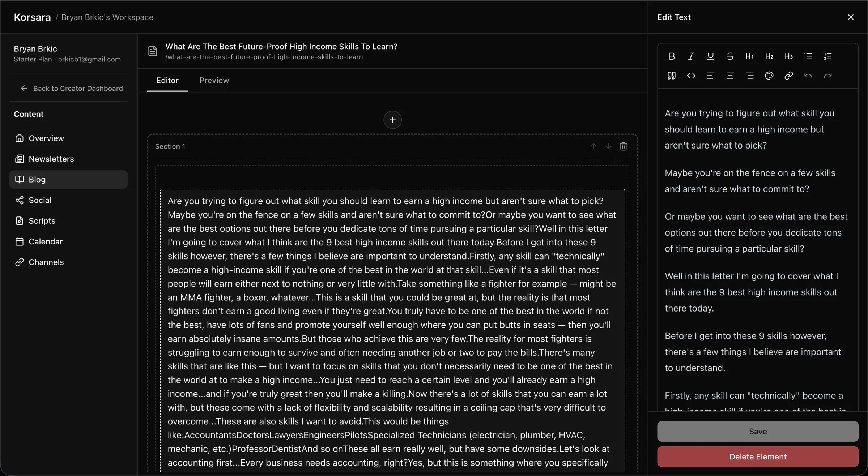Align text center
The height and width of the screenshot is (476, 868).
pos(730,76)
